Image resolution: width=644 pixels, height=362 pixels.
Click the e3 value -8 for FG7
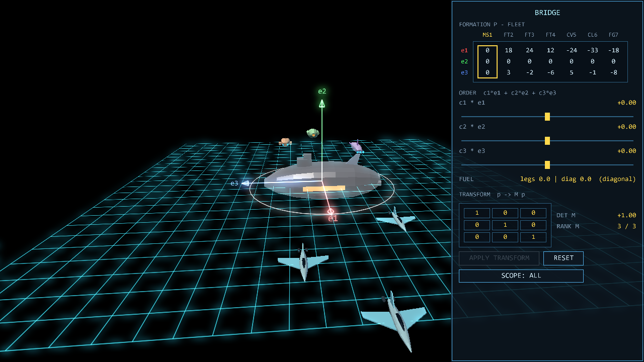coord(613,72)
